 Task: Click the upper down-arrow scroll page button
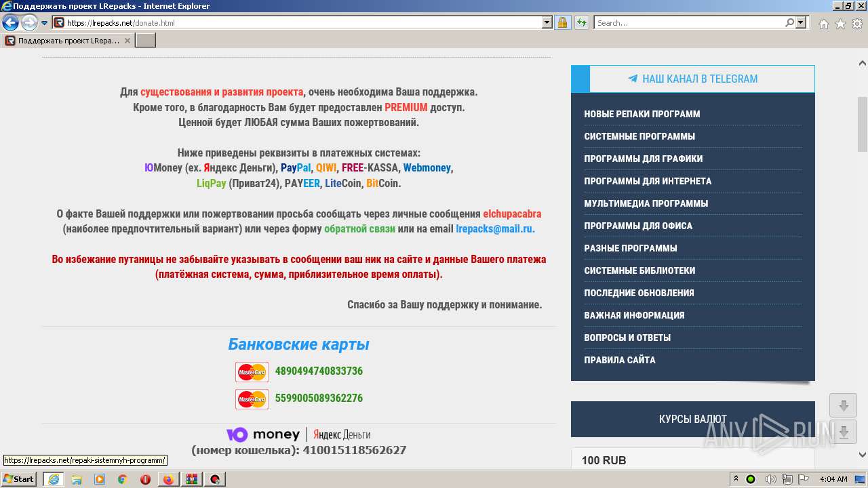click(x=843, y=405)
